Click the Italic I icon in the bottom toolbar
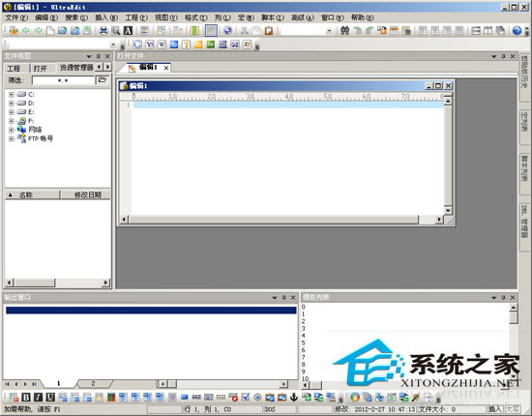The height and width of the screenshot is (416, 532). click(39, 397)
